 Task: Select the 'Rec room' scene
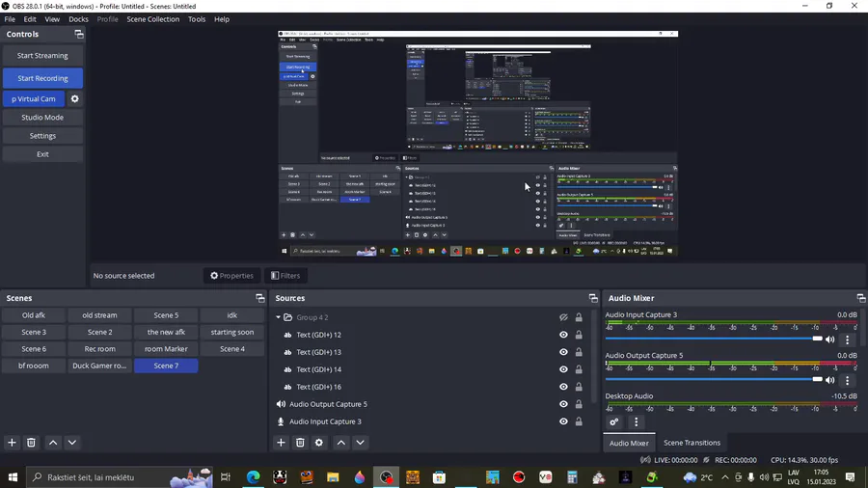[x=99, y=349]
